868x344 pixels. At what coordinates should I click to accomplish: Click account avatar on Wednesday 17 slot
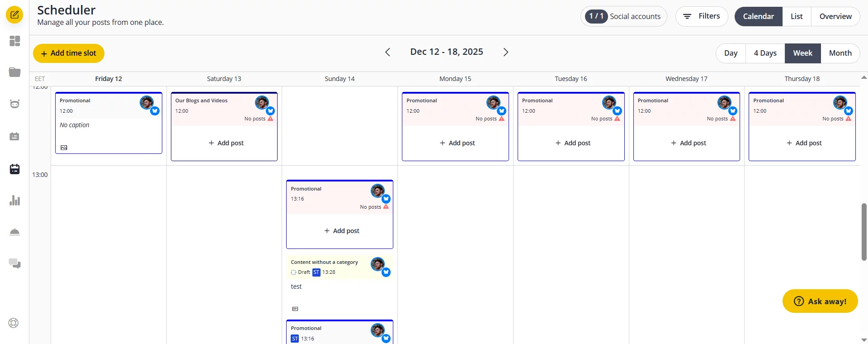[x=724, y=103]
